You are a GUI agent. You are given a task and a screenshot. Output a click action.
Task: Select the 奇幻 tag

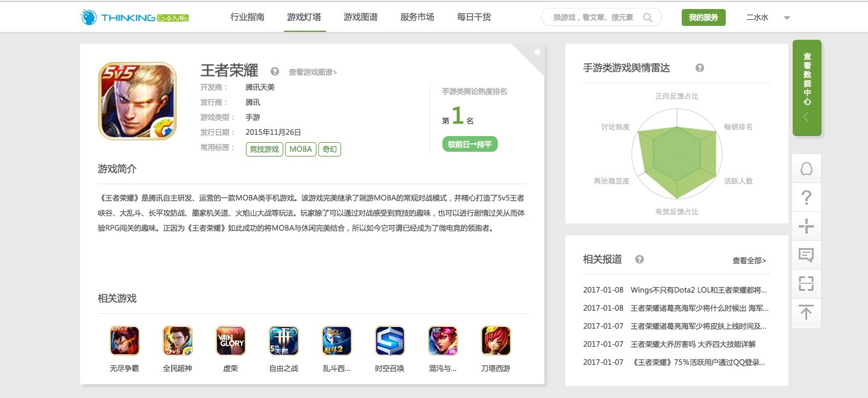[330, 149]
